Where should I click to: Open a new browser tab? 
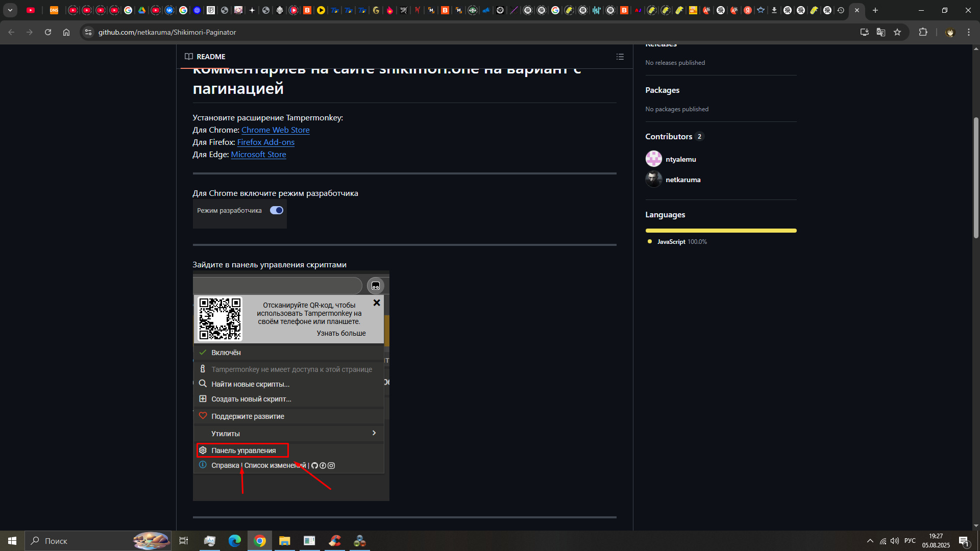click(x=875, y=10)
